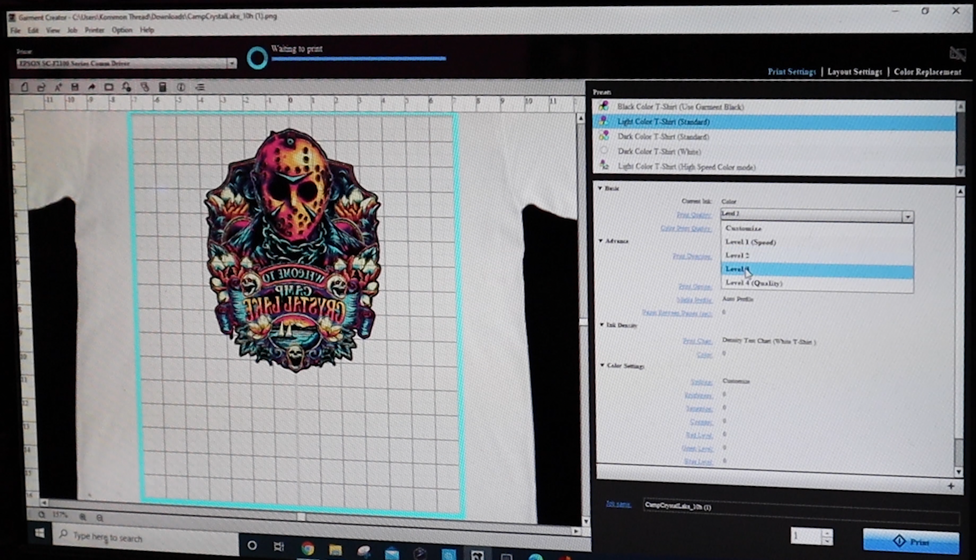Screen dimensions: 976x560
Task: Open Chrome from the Windows taskbar
Action: pos(307,548)
